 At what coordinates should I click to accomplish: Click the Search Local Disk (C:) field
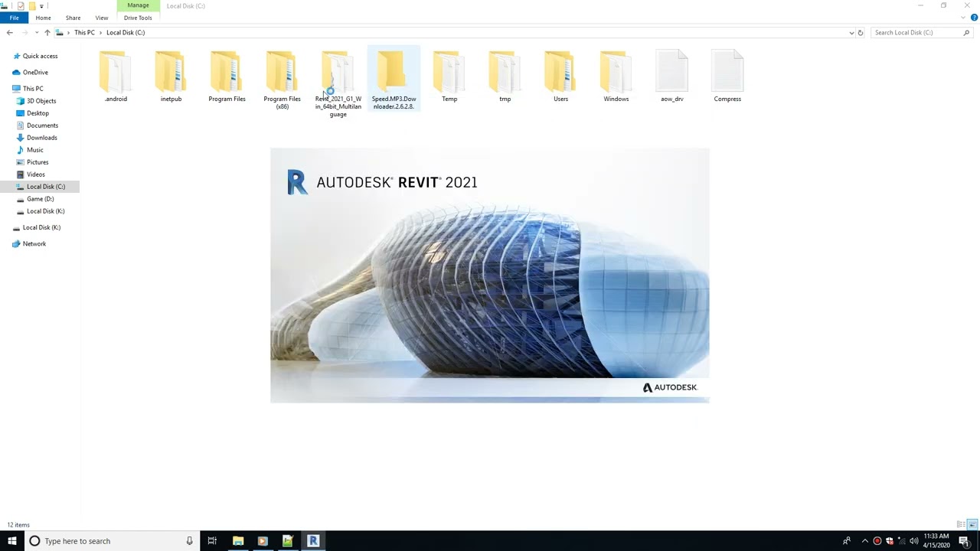[921, 32]
